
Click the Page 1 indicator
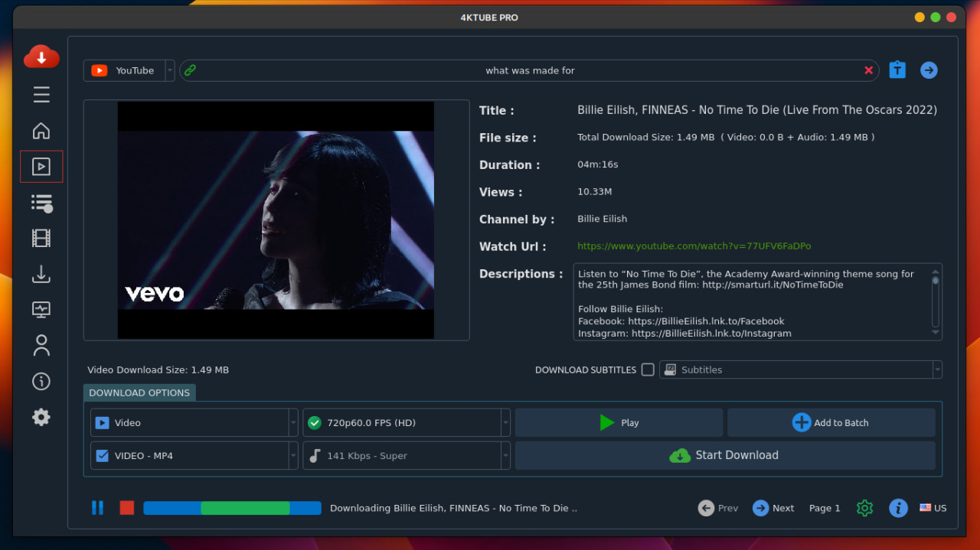[x=825, y=508]
